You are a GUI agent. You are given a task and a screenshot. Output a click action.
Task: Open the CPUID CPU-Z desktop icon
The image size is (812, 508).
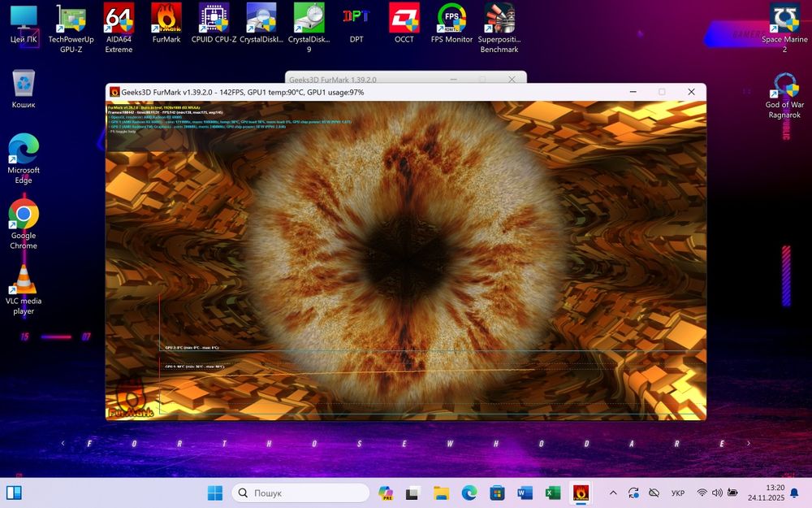coord(214,18)
